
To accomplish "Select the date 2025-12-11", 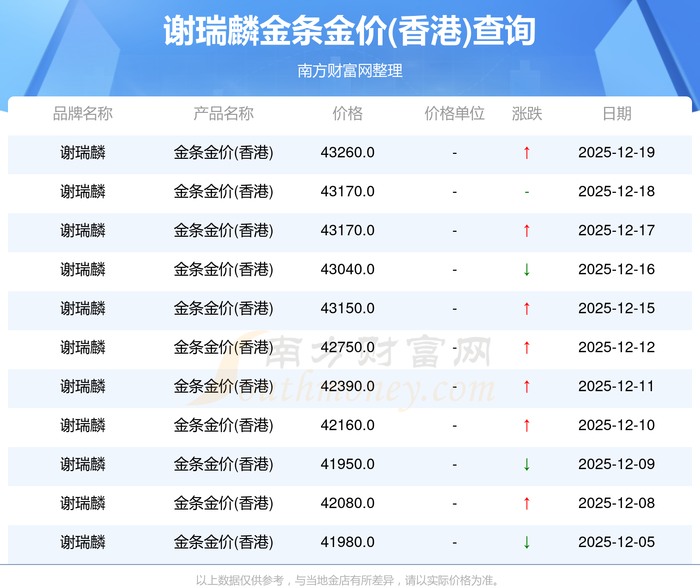I will pyautogui.click(x=616, y=386).
